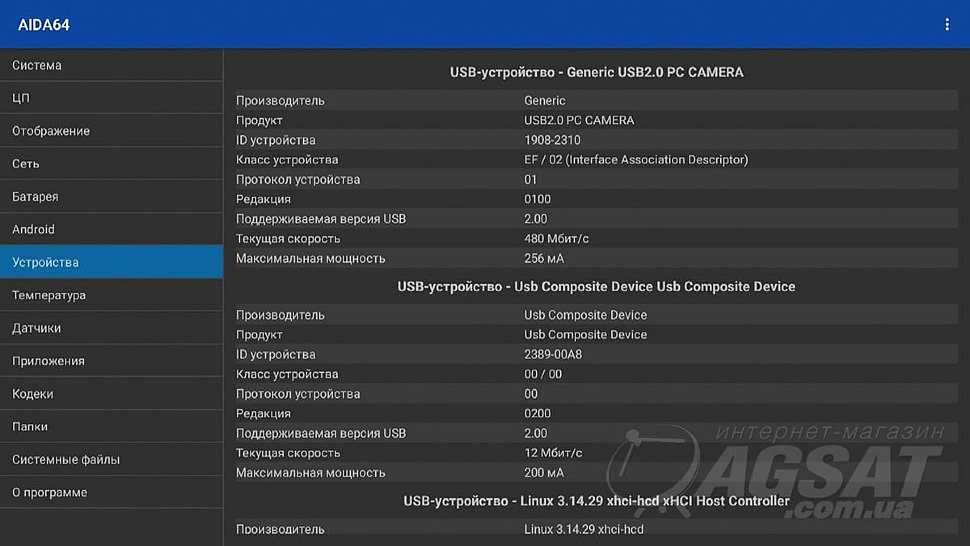This screenshot has height=546, width=970.
Task: Open the Система section
Action: (x=111, y=65)
